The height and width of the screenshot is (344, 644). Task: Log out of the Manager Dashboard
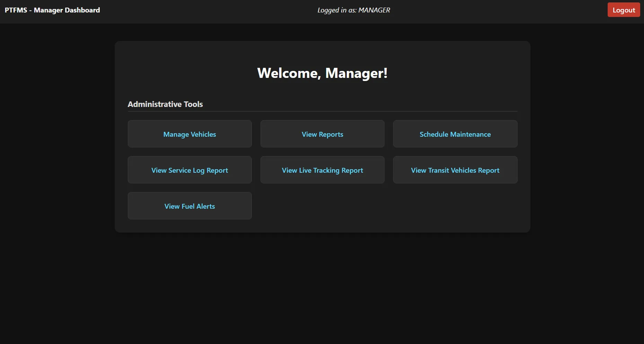pos(623,10)
